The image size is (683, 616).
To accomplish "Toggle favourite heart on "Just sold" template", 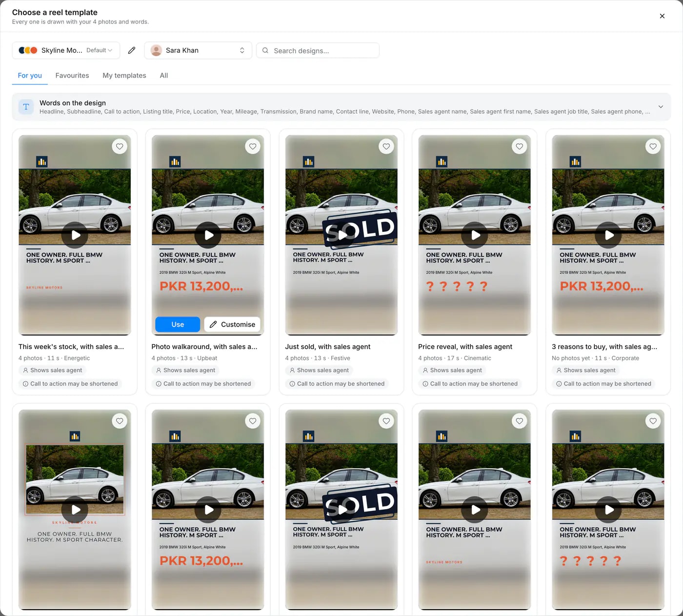I will pos(386,146).
